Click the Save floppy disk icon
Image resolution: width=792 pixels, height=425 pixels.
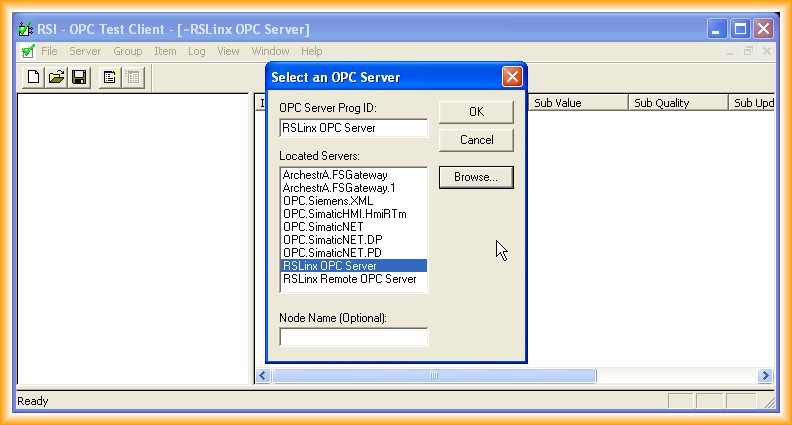(78, 78)
